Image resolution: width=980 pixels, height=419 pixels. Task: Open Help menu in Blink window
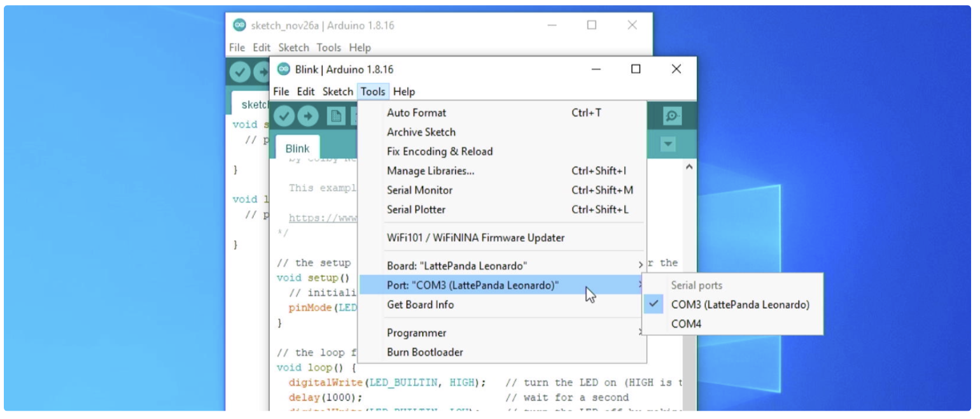tap(404, 92)
